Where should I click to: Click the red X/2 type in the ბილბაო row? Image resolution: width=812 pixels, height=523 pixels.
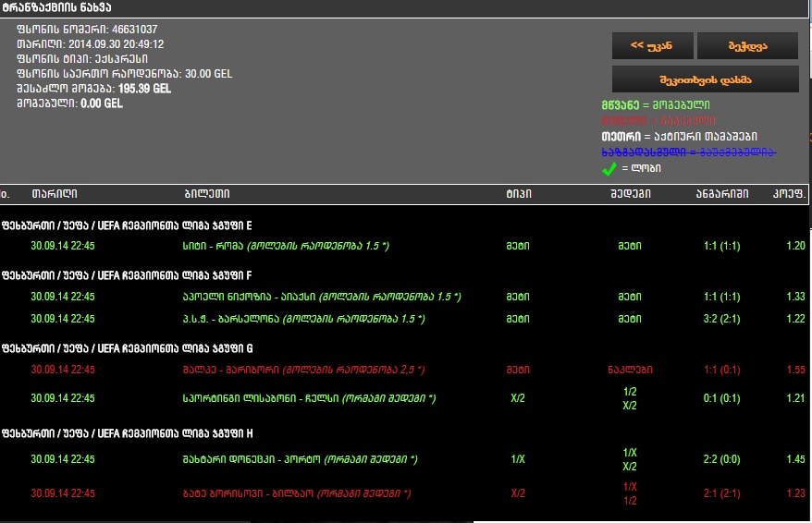518,493
